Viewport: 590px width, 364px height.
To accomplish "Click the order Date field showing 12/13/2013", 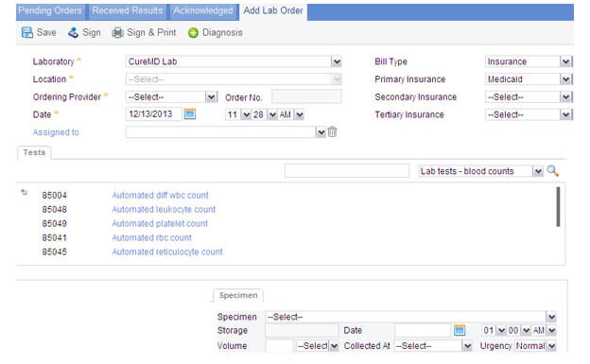I will coord(153,114).
